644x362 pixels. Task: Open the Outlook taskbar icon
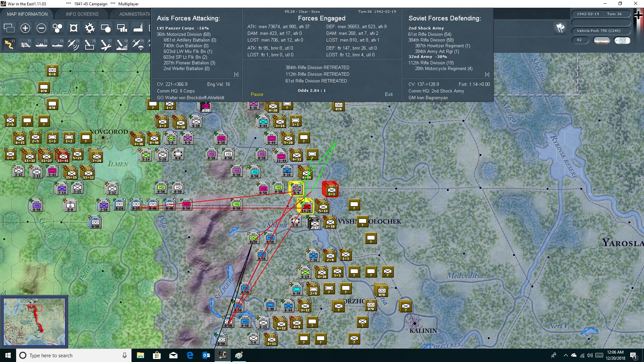206,355
